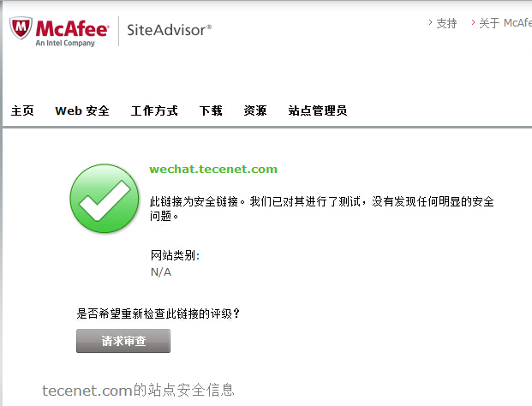Click the 请求审查 button
532x406 pixels.
[123, 341]
